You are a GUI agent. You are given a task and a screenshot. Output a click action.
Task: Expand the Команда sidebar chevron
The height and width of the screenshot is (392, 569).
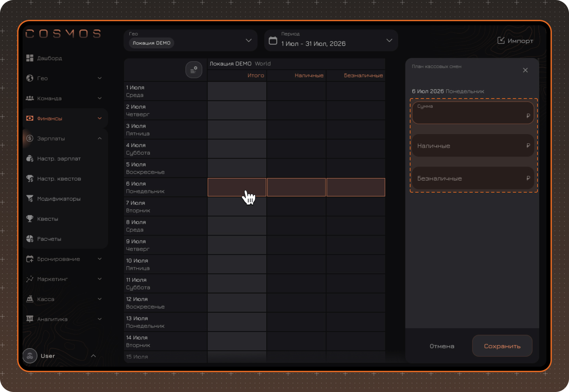pyautogui.click(x=100, y=98)
